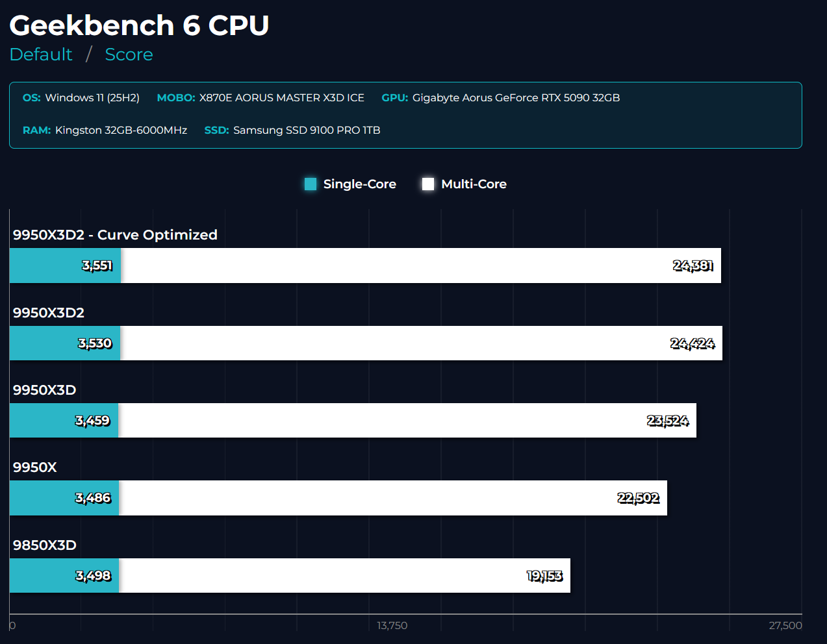Click the 9950X3D single-core bar showing 3,459

(x=64, y=421)
